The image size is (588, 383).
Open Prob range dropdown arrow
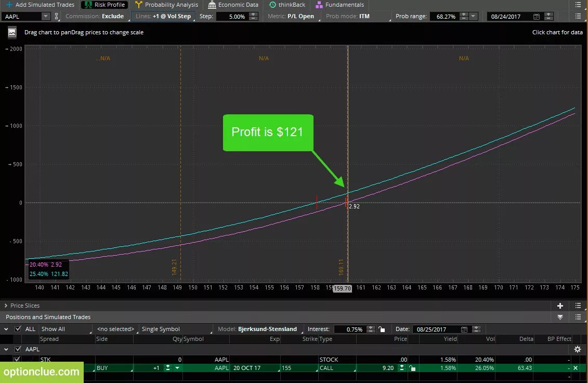pyautogui.click(x=473, y=16)
